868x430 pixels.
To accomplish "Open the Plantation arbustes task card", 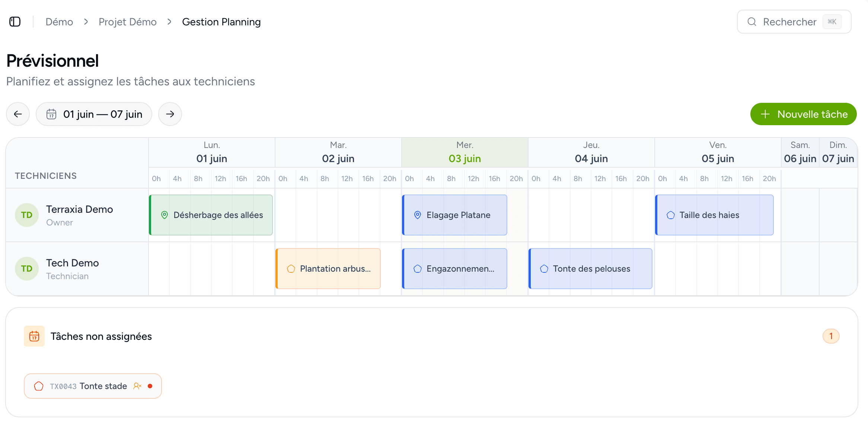I will pos(328,269).
